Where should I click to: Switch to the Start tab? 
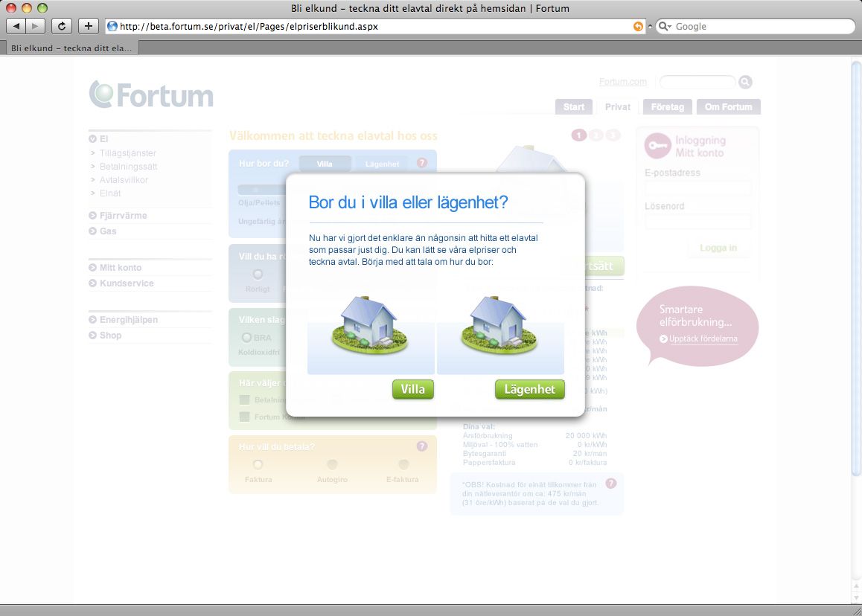click(x=574, y=106)
